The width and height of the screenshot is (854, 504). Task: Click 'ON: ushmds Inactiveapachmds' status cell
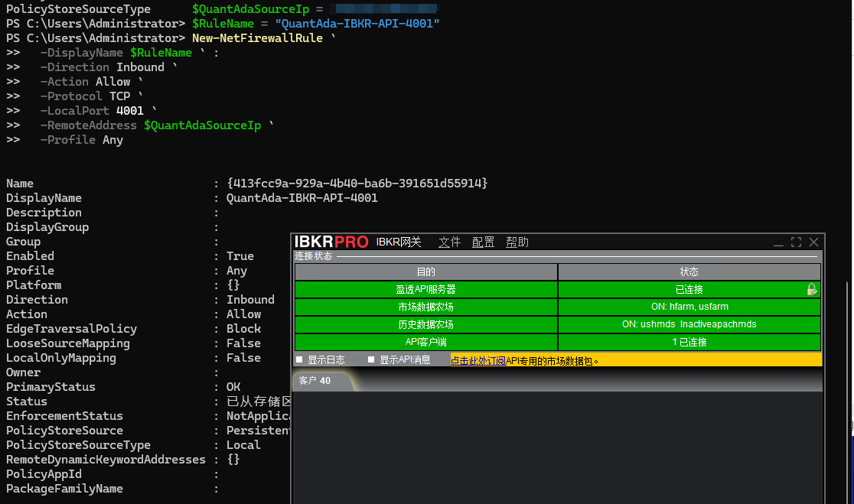point(689,324)
